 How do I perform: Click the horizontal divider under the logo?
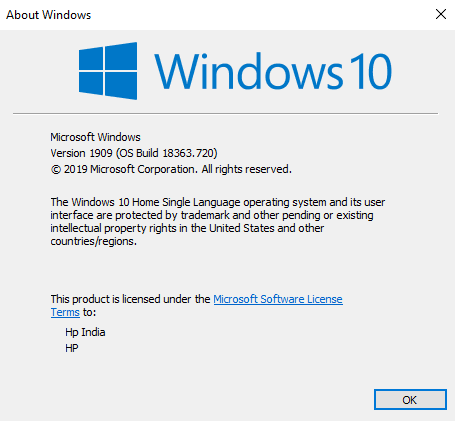click(226, 113)
